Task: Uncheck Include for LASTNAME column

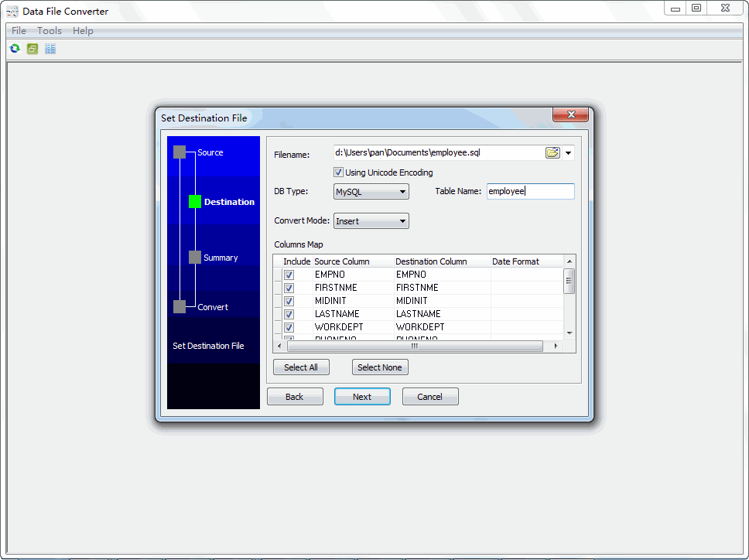Action: pyautogui.click(x=289, y=314)
